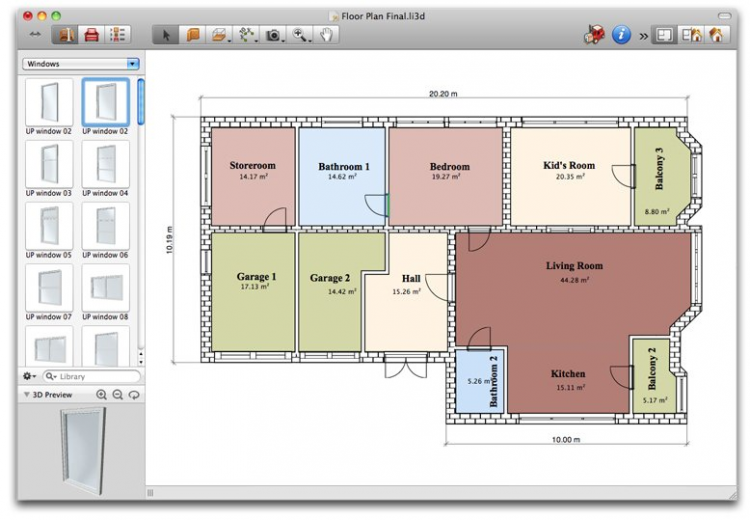This screenshot has height=520, width=750.
Task: Open the Windows category dropdown
Action: pos(80,64)
